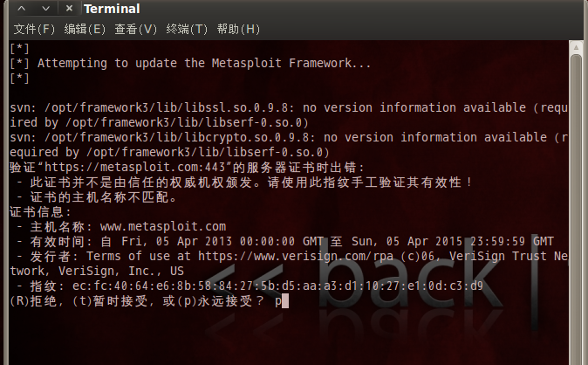Click the certificate fingerprint string
The image size is (588, 365).
[x=277, y=286]
